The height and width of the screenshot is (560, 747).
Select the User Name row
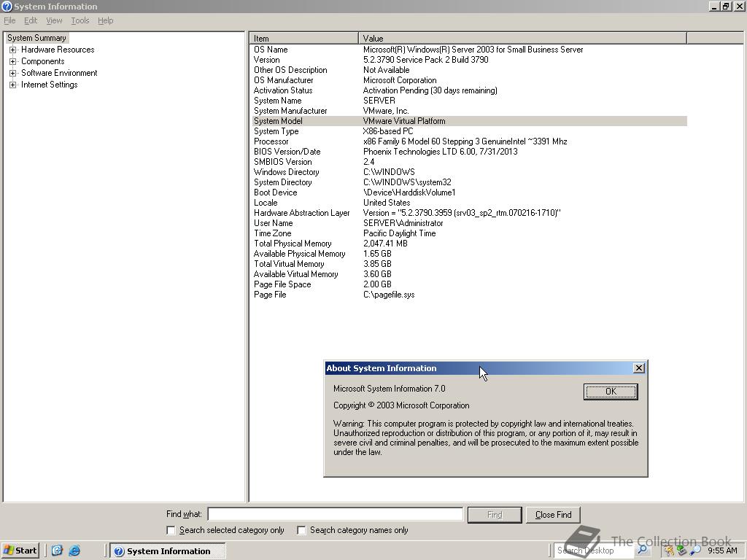[x=469, y=223]
